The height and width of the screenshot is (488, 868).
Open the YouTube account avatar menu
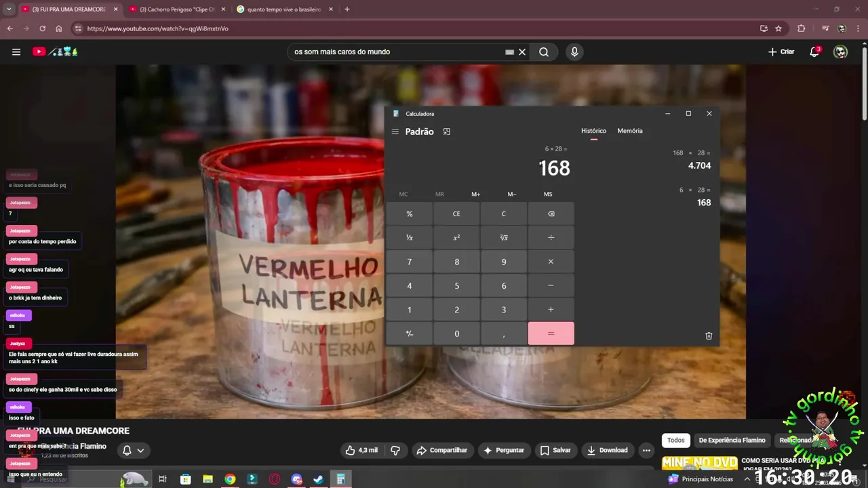click(x=840, y=52)
